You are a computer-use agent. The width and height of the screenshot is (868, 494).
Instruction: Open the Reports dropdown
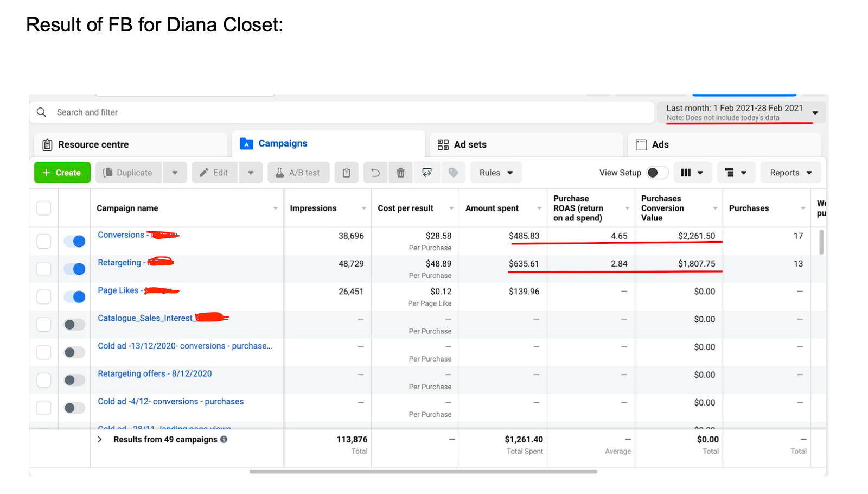790,173
